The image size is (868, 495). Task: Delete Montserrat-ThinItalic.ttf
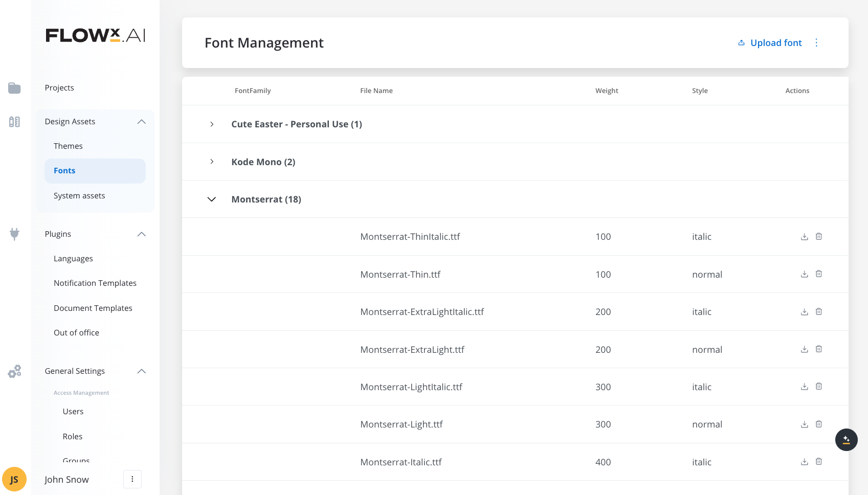click(818, 236)
